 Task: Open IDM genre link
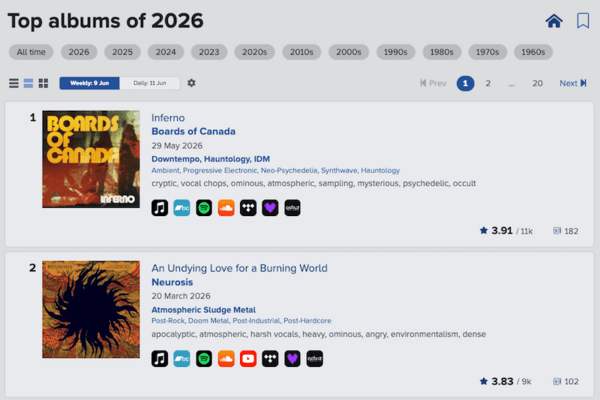coord(262,159)
